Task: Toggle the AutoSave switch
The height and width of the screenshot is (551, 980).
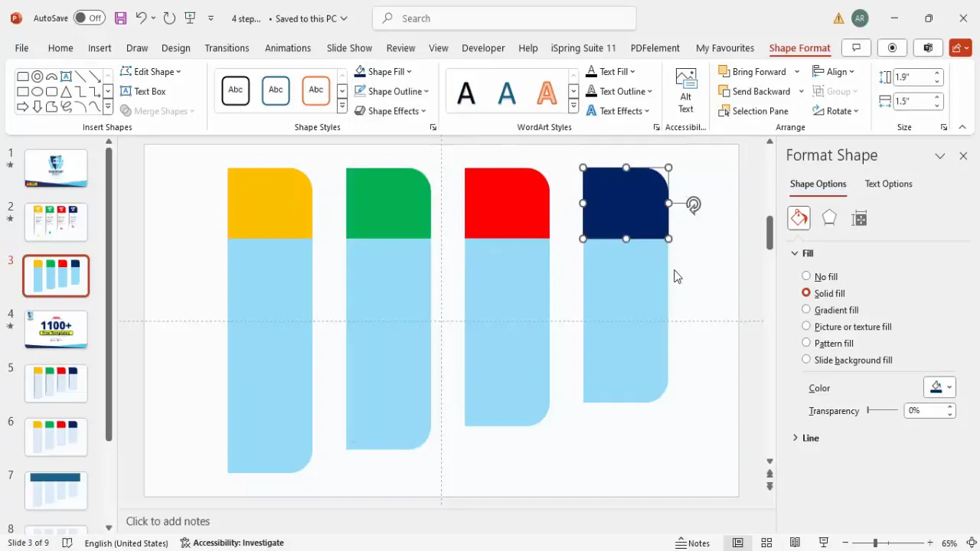Action: click(90, 18)
